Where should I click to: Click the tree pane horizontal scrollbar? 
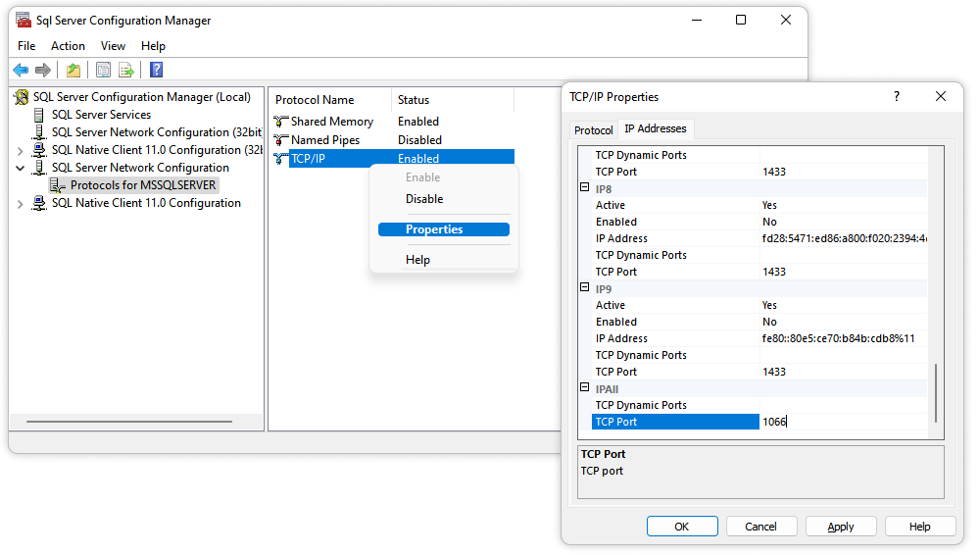tap(128, 422)
